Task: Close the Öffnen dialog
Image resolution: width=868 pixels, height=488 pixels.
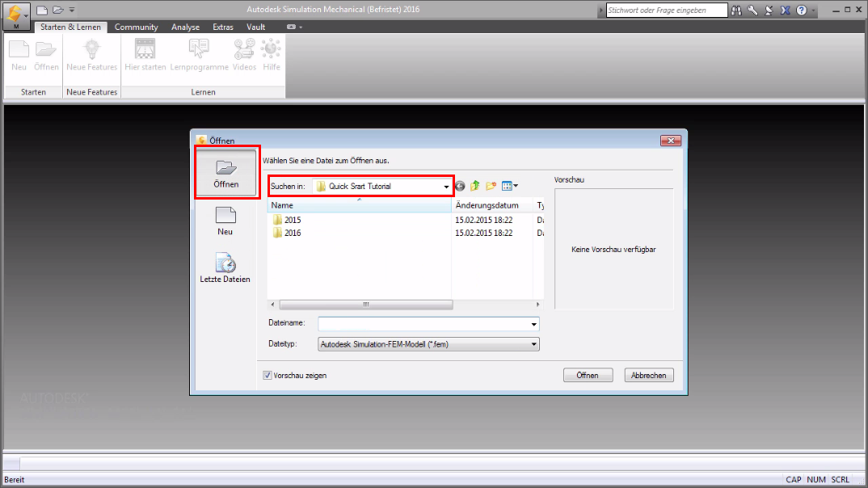Action: (670, 141)
